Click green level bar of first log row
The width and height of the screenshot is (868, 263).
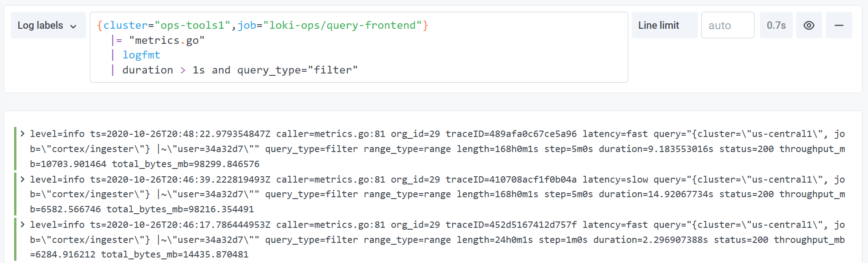point(15,148)
